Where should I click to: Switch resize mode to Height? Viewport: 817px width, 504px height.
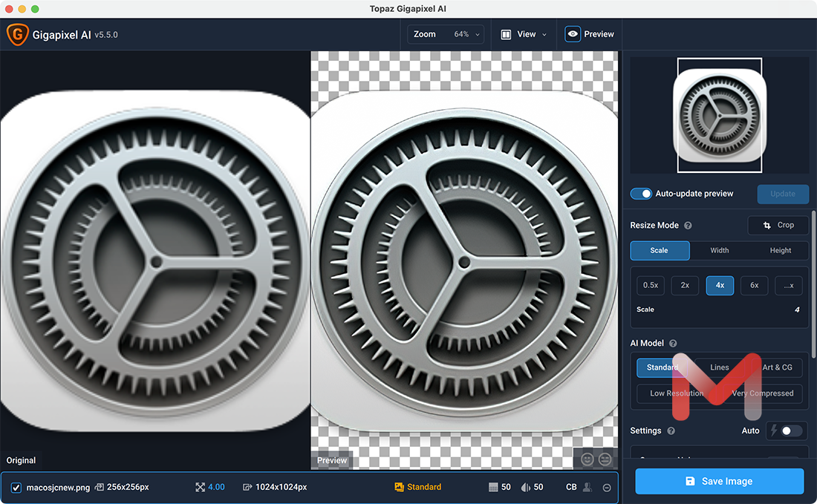[780, 250]
